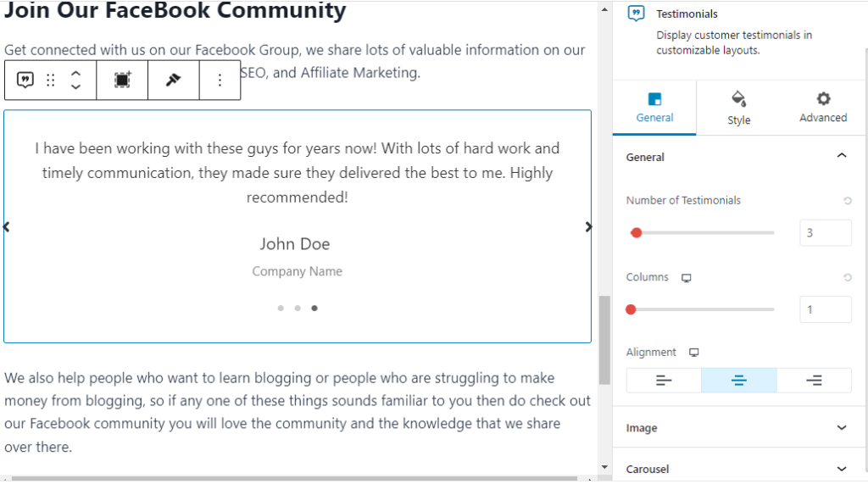Click the Testimonials block type icon in toolbar

pos(25,81)
